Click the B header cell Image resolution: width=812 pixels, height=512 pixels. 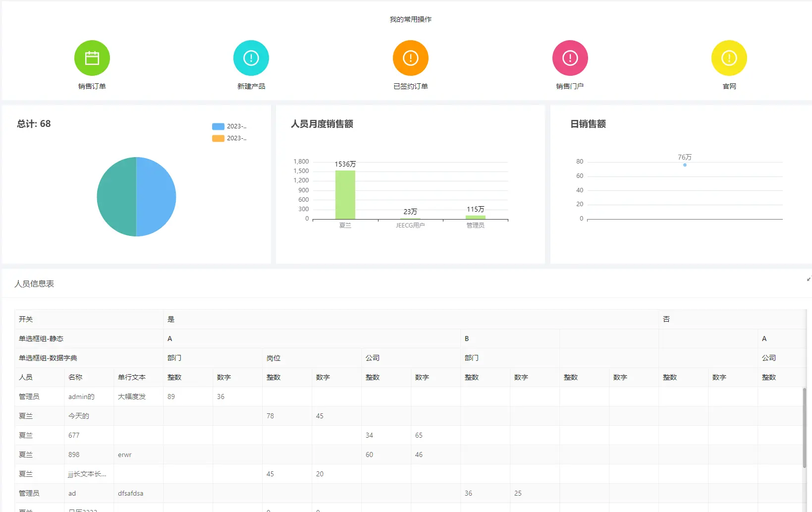510,339
